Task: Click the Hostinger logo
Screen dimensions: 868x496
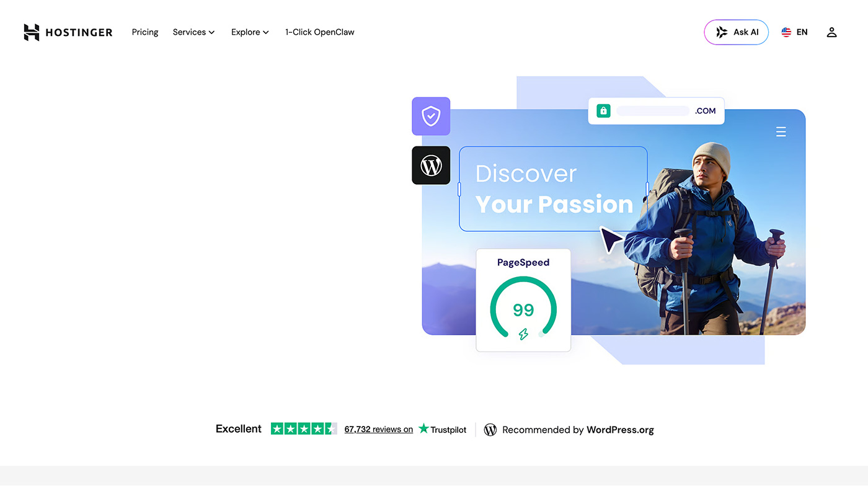Action: (68, 32)
